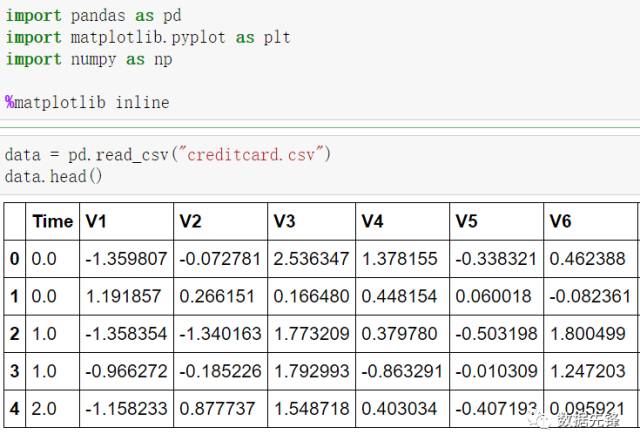640x448 pixels.
Task: Click the V3 column header
Action: coord(284,221)
